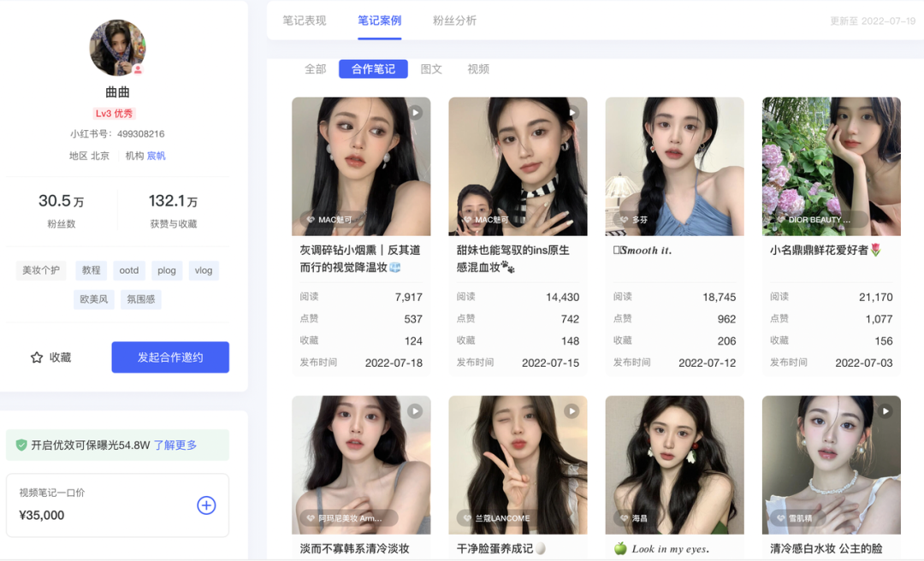This screenshot has width=924, height=561.
Task: Open the 宸帆 agency link
Action: 157,156
